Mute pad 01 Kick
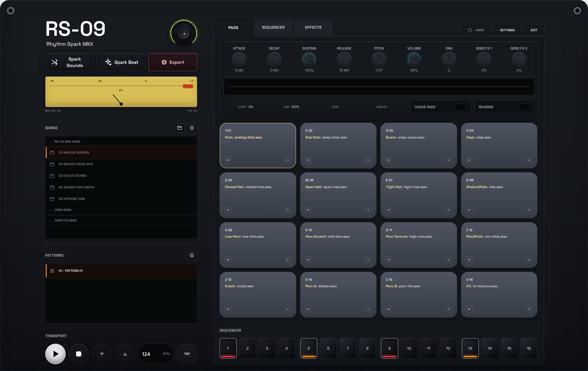588x371 pixels. pos(228,160)
